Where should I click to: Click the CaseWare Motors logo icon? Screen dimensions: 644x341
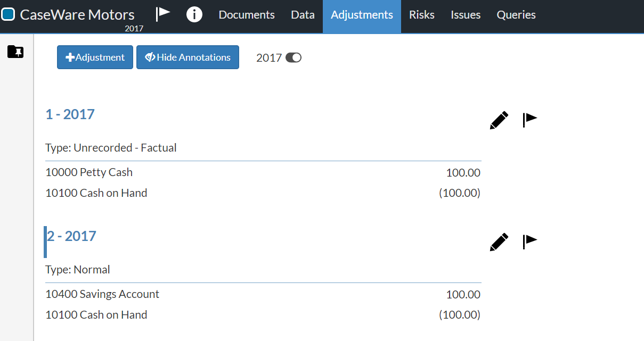click(x=8, y=14)
